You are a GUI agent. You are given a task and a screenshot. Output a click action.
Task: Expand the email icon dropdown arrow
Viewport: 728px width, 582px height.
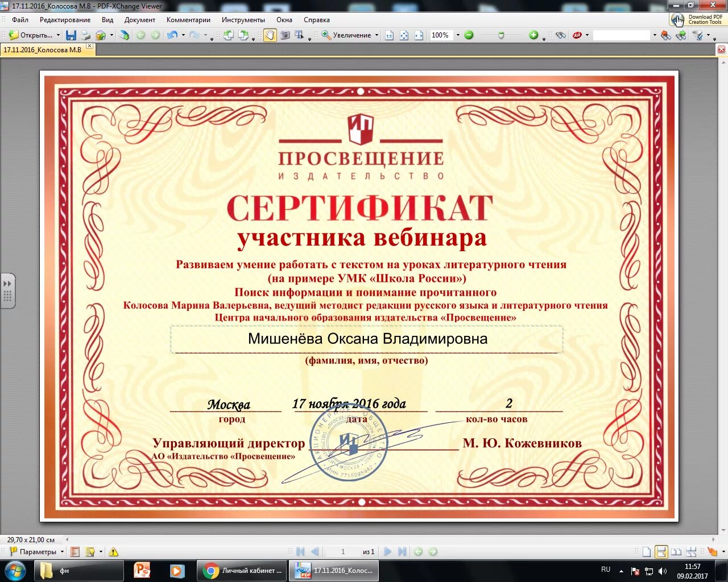pos(111,35)
